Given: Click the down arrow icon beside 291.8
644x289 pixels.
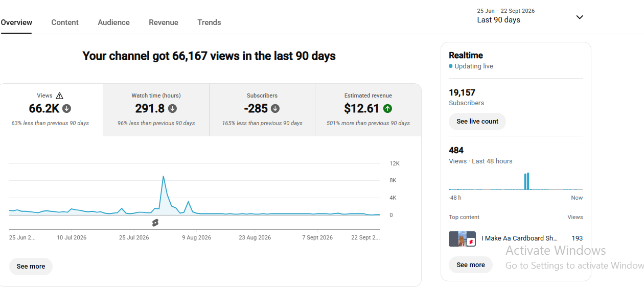Looking at the screenshot, I should [173, 108].
